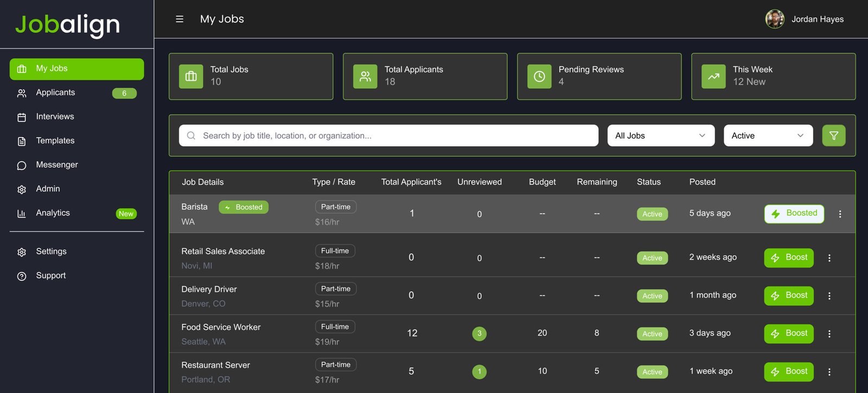Boost the Delivery Driver job
This screenshot has height=393, width=868.
pyautogui.click(x=789, y=295)
